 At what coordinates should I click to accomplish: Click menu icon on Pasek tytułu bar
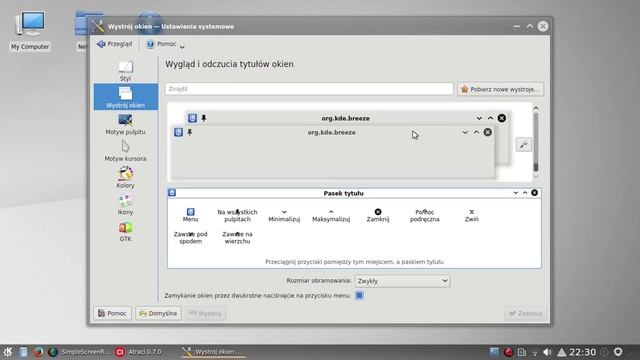pos(172,193)
